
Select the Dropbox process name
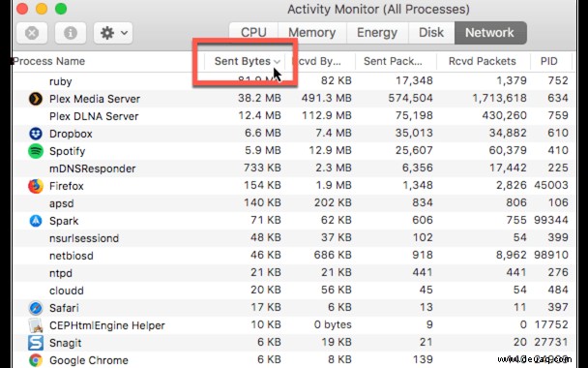pos(71,134)
